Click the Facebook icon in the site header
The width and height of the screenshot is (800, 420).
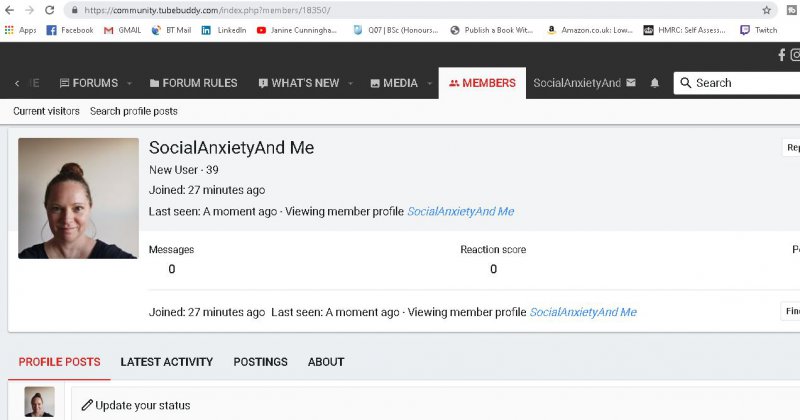coord(782,55)
